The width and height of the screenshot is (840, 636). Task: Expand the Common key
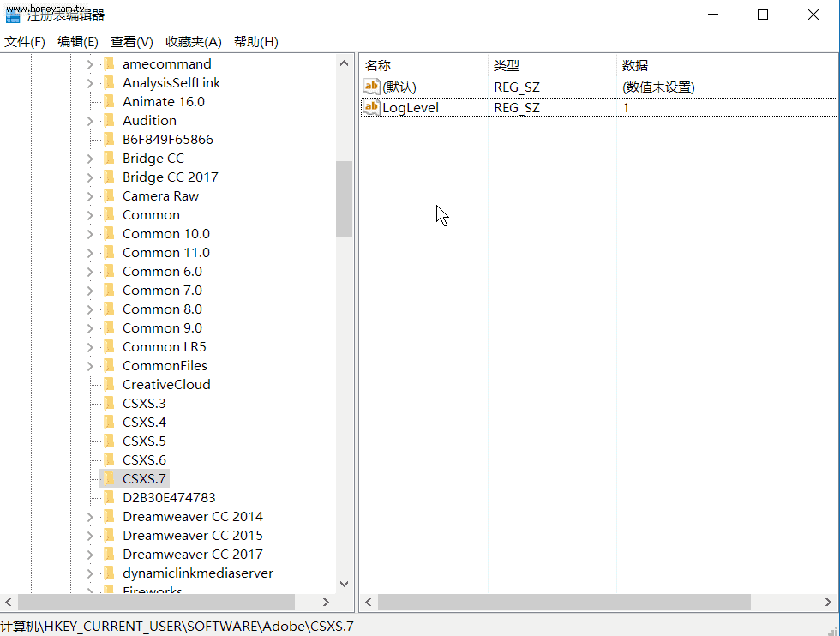coord(90,215)
